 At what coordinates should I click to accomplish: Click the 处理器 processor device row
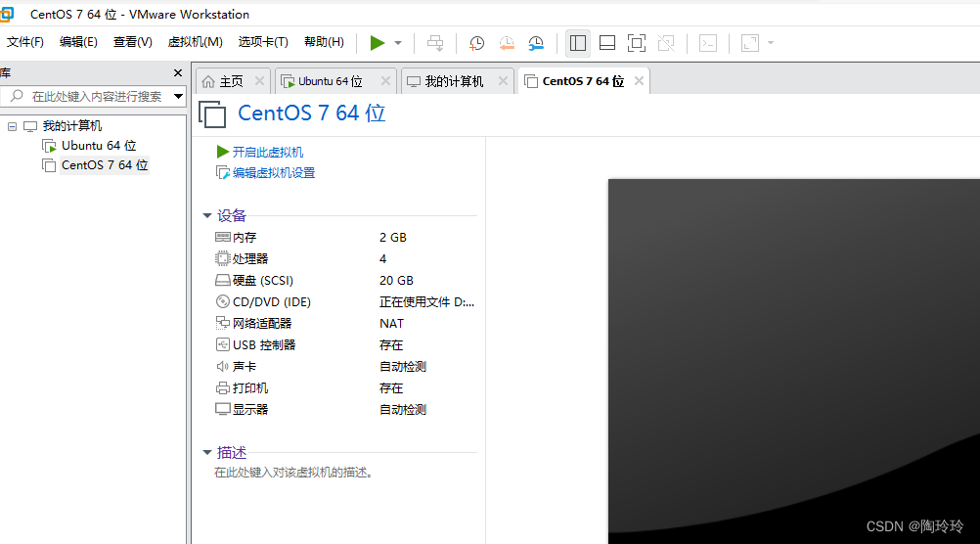pyautogui.click(x=345, y=259)
